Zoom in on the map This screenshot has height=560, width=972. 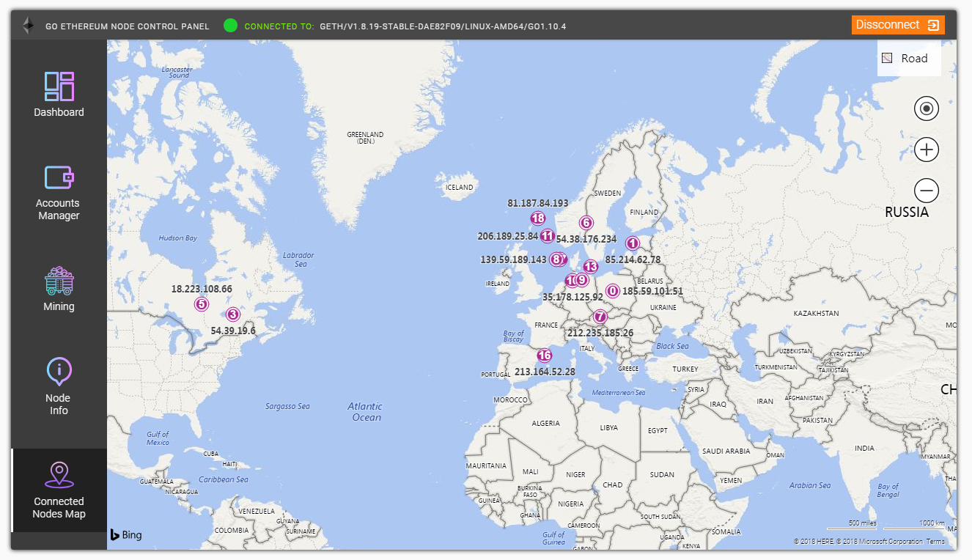click(927, 150)
